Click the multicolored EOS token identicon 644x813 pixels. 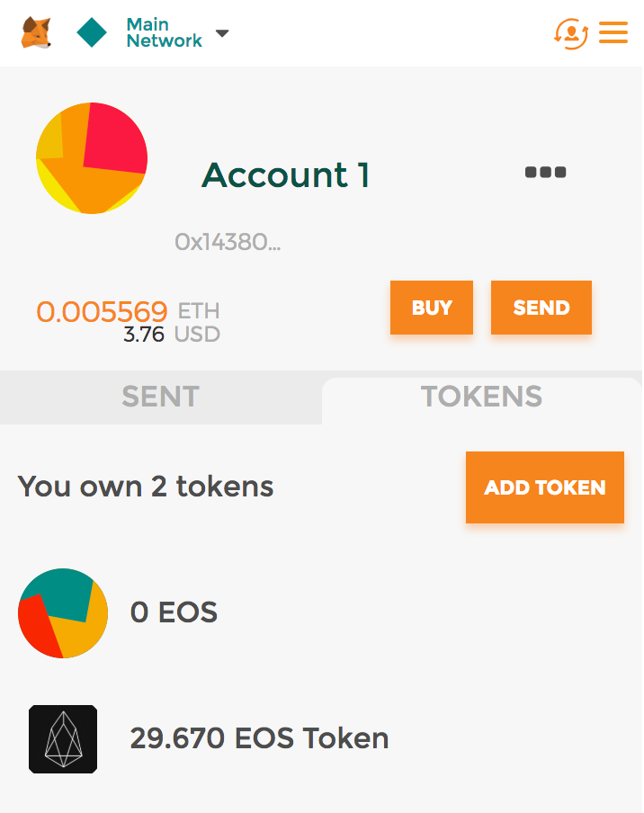click(x=63, y=613)
